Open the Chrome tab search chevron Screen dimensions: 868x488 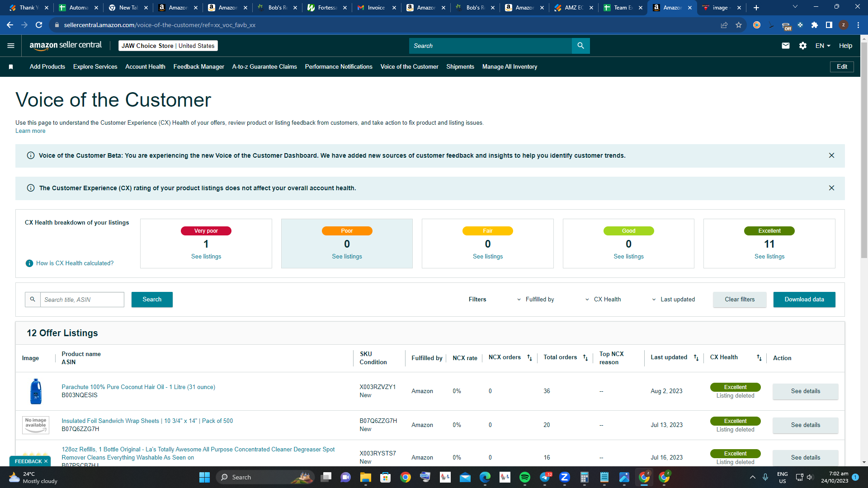coord(795,7)
